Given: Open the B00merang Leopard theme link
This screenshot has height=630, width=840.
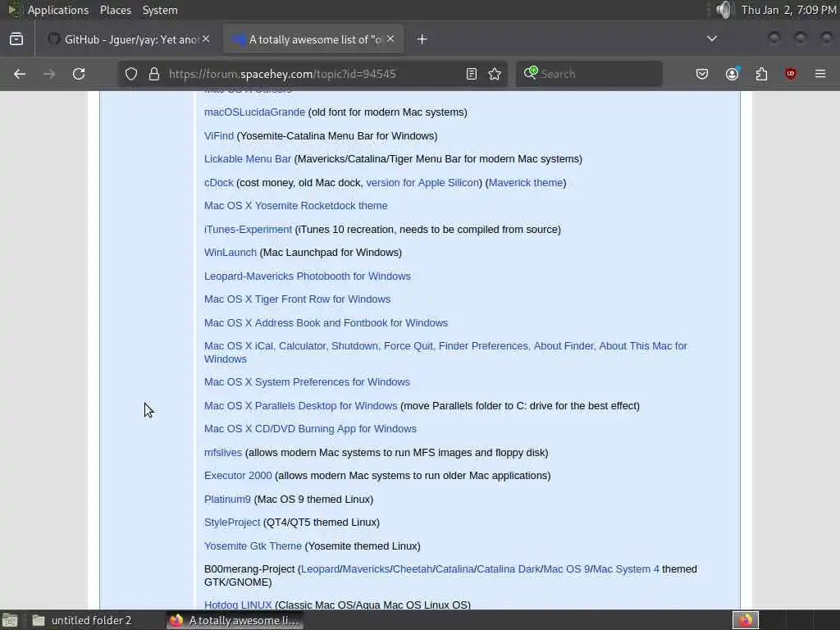Looking at the screenshot, I should (x=321, y=569).
